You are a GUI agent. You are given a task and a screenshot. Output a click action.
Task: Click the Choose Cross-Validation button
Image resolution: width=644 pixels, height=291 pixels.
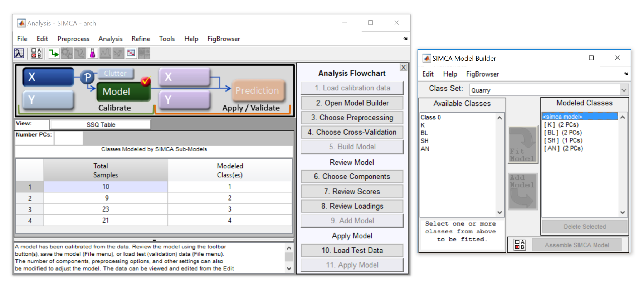352,132
